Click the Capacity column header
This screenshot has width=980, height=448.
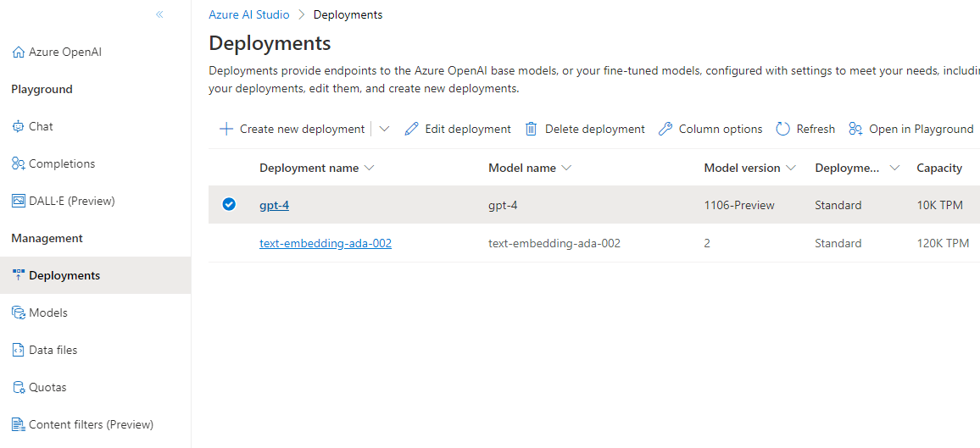click(x=939, y=168)
